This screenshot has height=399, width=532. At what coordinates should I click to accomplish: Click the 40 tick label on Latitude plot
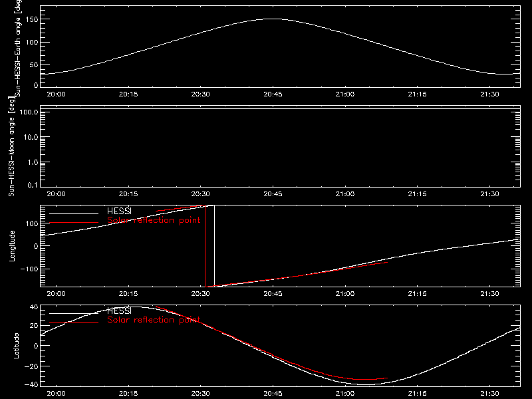[x=34, y=307]
